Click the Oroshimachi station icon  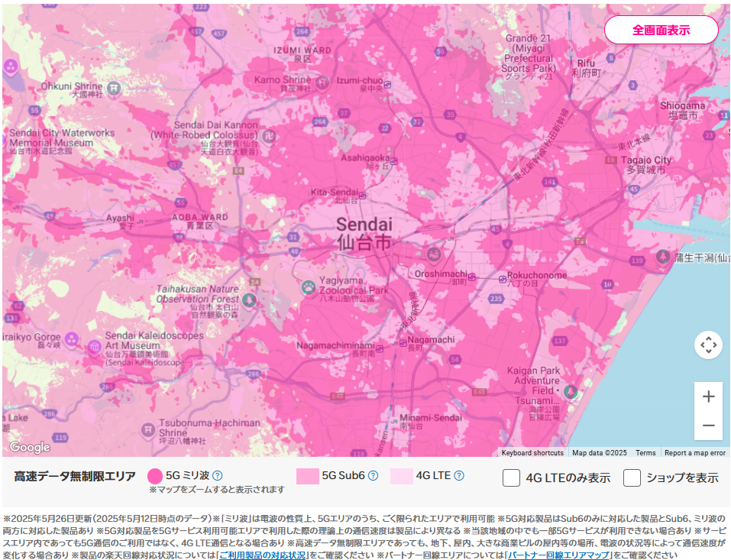point(472,277)
